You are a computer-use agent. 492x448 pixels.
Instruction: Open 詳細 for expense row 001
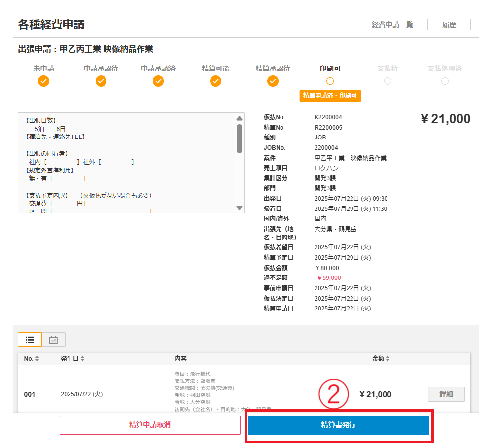pos(446,394)
